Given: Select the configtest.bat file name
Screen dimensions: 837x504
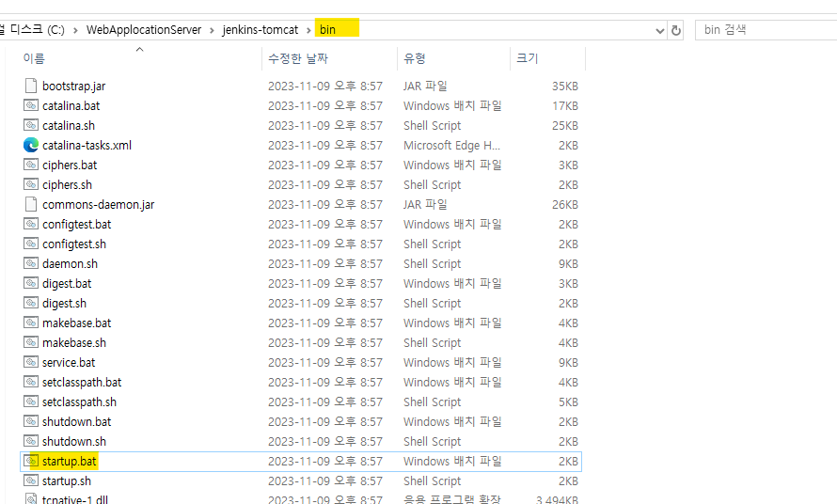Looking at the screenshot, I should click(x=76, y=224).
